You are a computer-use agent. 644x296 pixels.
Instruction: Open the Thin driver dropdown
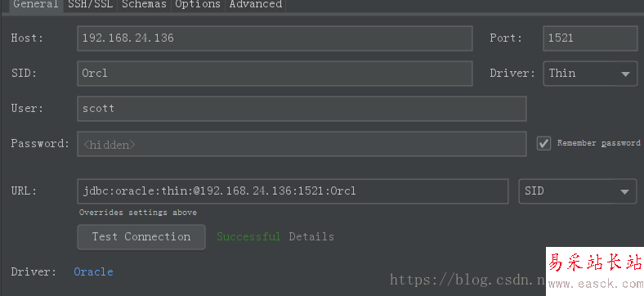pos(590,74)
